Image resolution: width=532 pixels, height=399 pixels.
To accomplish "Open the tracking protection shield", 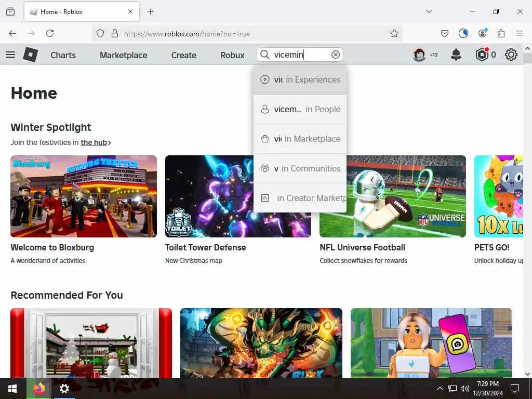I will pos(100,33).
